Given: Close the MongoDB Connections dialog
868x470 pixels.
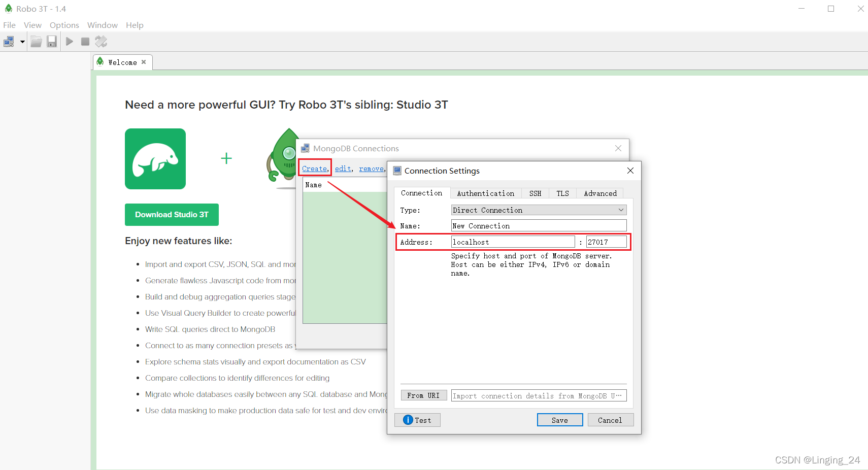Looking at the screenshot, I should [618, 148].
